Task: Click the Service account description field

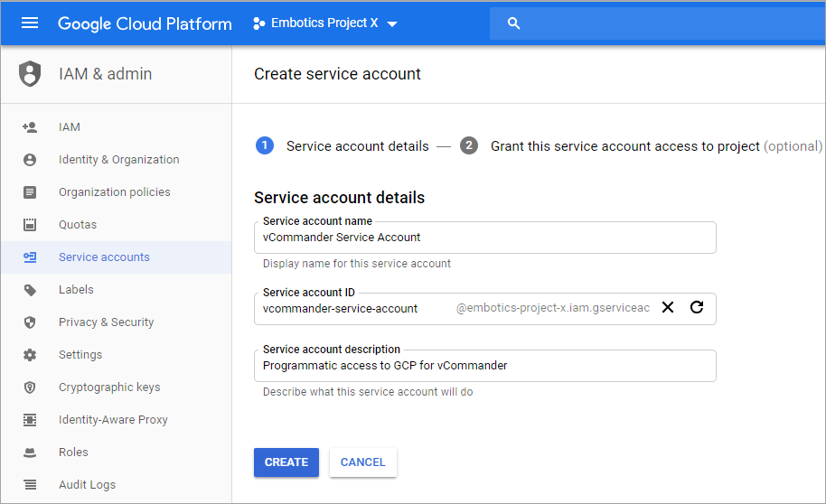Action: coord(485,366)
